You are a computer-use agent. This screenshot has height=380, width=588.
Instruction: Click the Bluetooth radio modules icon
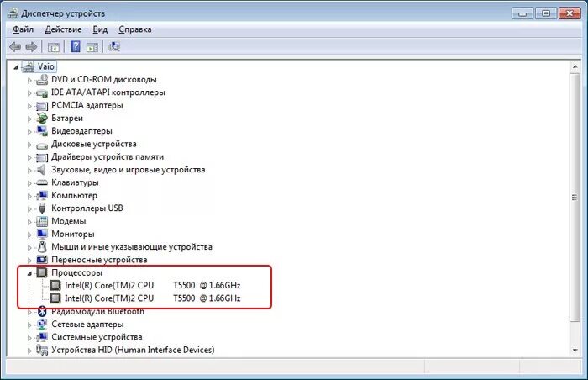point(42,311)
